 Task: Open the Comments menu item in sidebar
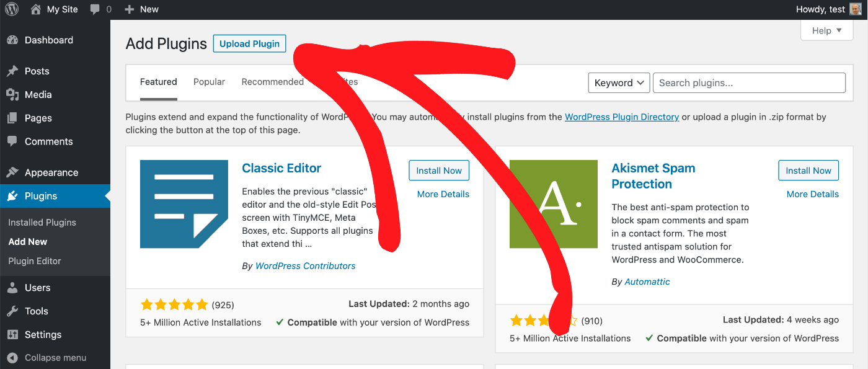pyautogui.click(x=55, y=142)
